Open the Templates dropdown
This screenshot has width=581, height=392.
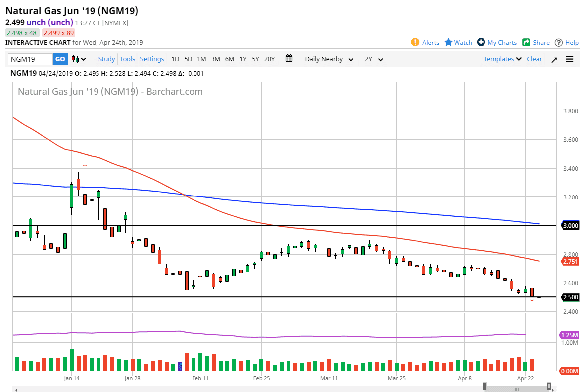(502, 59)
